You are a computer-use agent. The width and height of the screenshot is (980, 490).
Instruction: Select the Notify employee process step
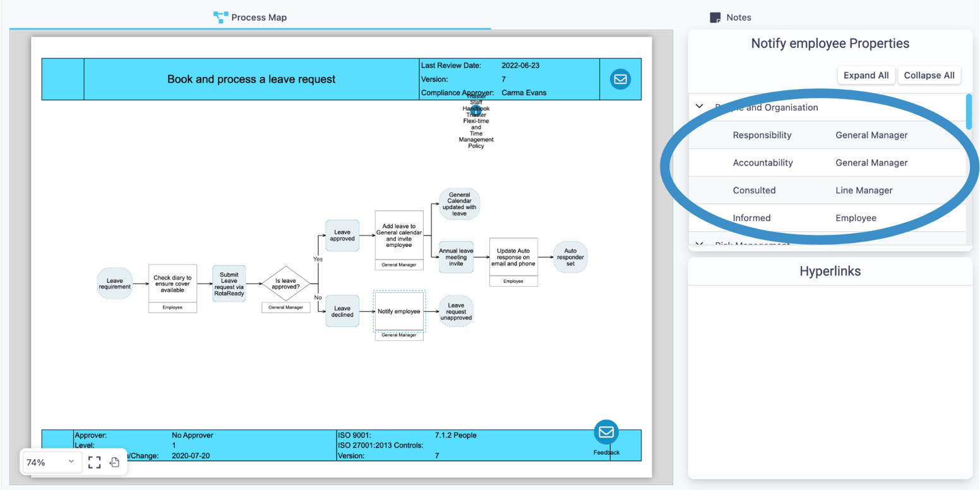pos(398,311)
